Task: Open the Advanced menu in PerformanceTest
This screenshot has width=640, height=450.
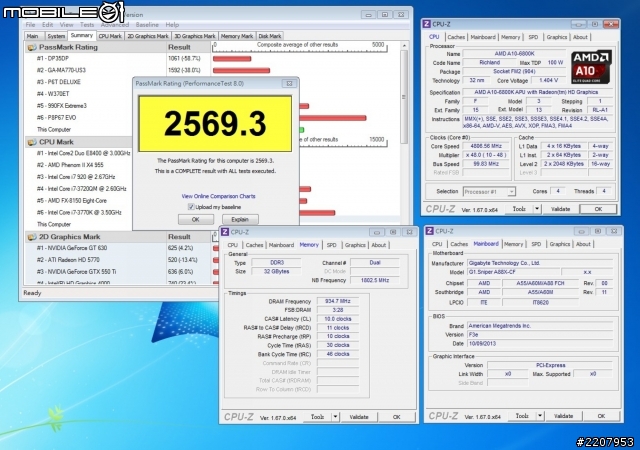Action: pos(115,25)
